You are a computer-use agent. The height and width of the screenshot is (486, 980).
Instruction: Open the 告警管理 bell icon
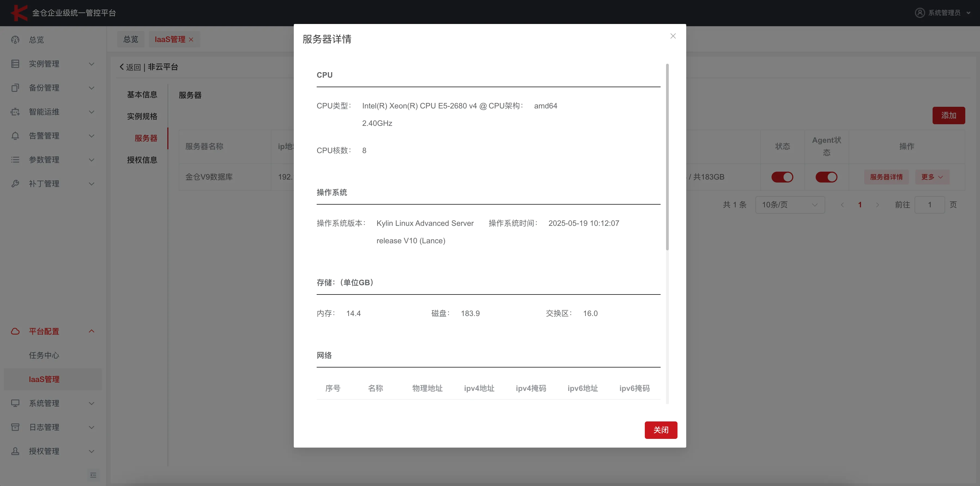[x=15, y=136]
